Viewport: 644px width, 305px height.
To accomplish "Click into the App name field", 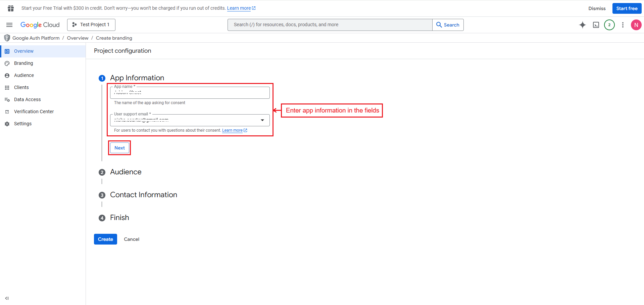I will click(x=190, y=93).
